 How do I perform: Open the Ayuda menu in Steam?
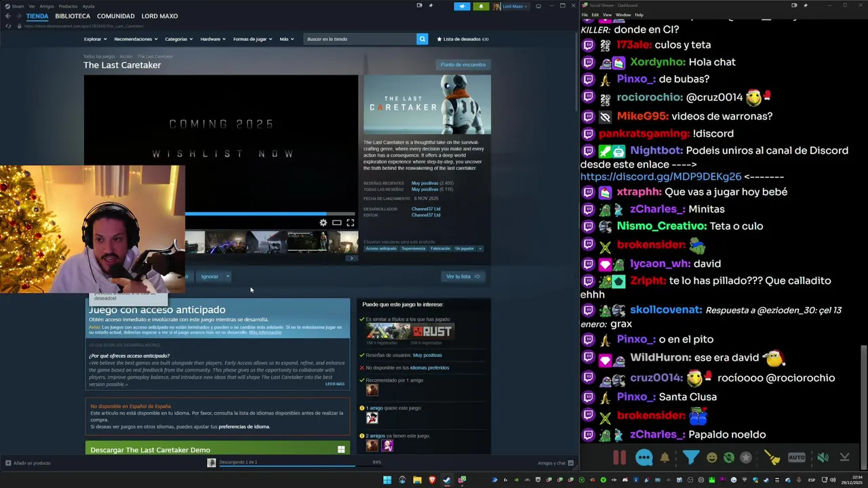(88, 6)
